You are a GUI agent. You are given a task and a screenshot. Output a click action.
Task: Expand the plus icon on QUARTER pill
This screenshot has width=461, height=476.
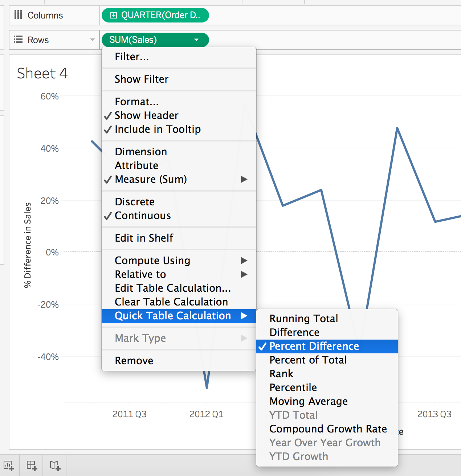[x=114, y=15]
